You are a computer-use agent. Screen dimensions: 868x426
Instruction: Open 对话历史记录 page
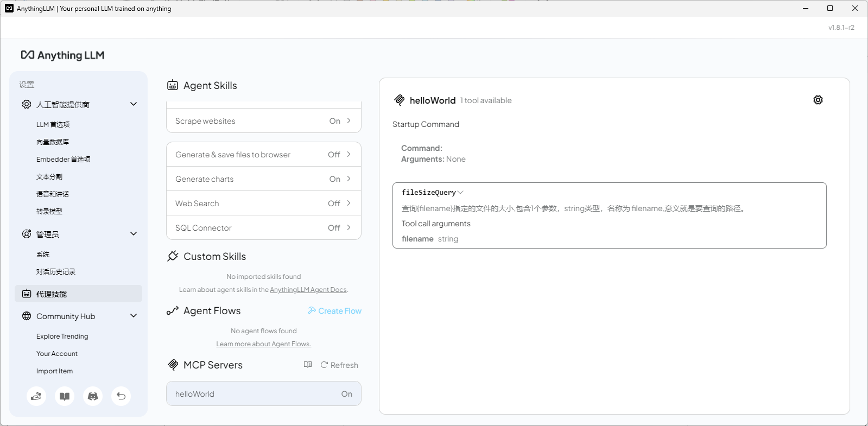pyautogui.click(x=56, y=272)
